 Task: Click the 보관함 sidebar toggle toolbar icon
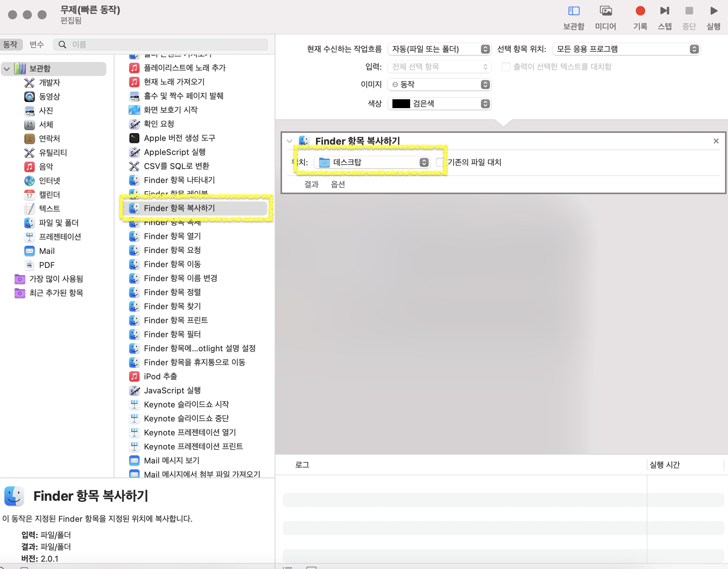coord(574,11)
